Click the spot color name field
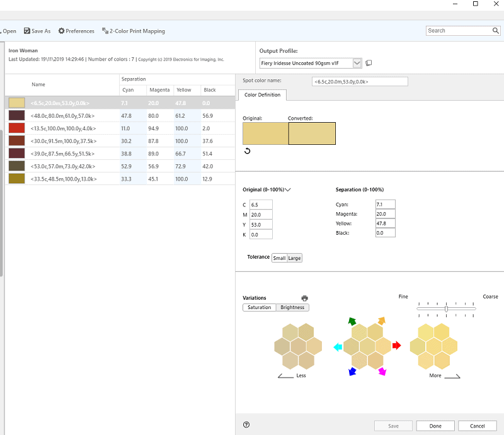Viewport: 504px width, 435px height. (360, 81)
